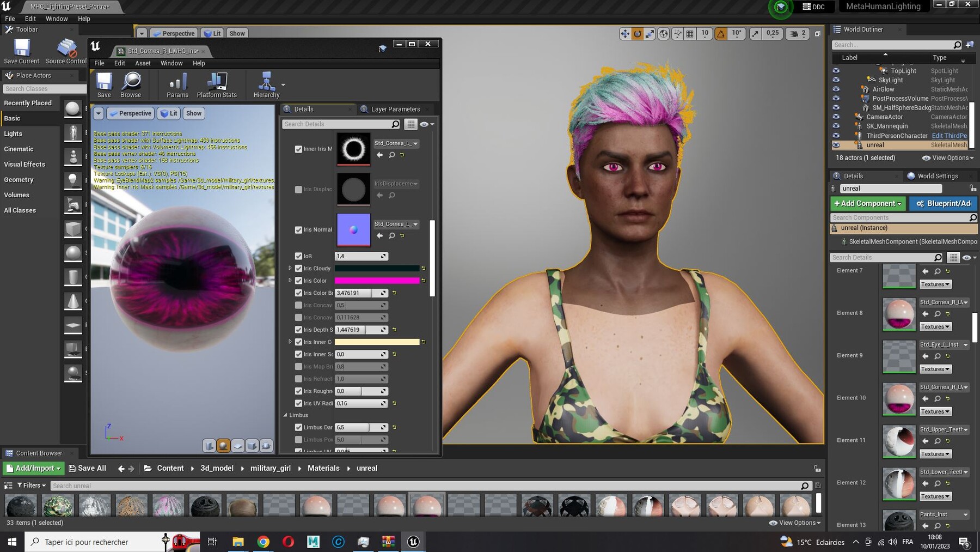Reset Iris Color to its default value
Image resolution: width=980 pixels, height=552 pixels.
tap(423, 281)
